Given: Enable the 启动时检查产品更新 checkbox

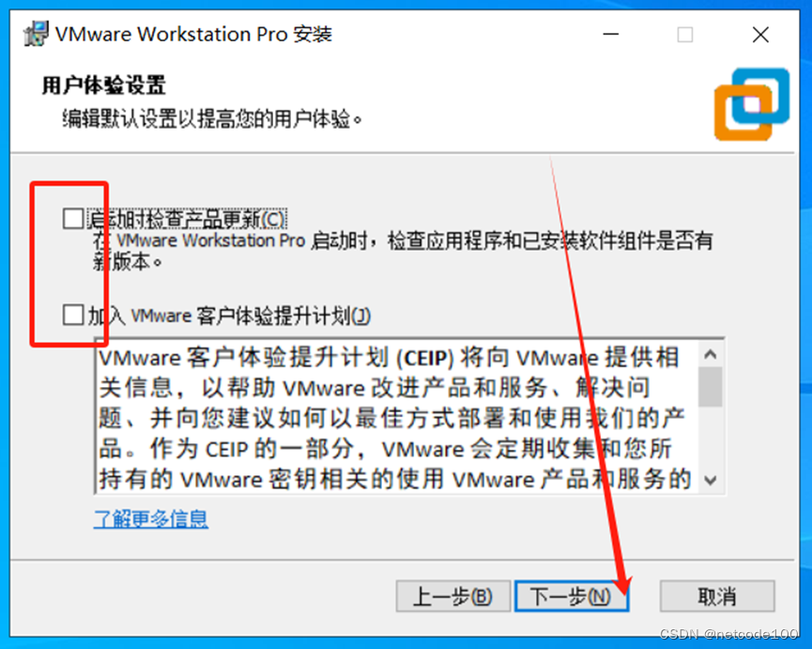Looking at the screenshot, I should click(x=73, y=219).
